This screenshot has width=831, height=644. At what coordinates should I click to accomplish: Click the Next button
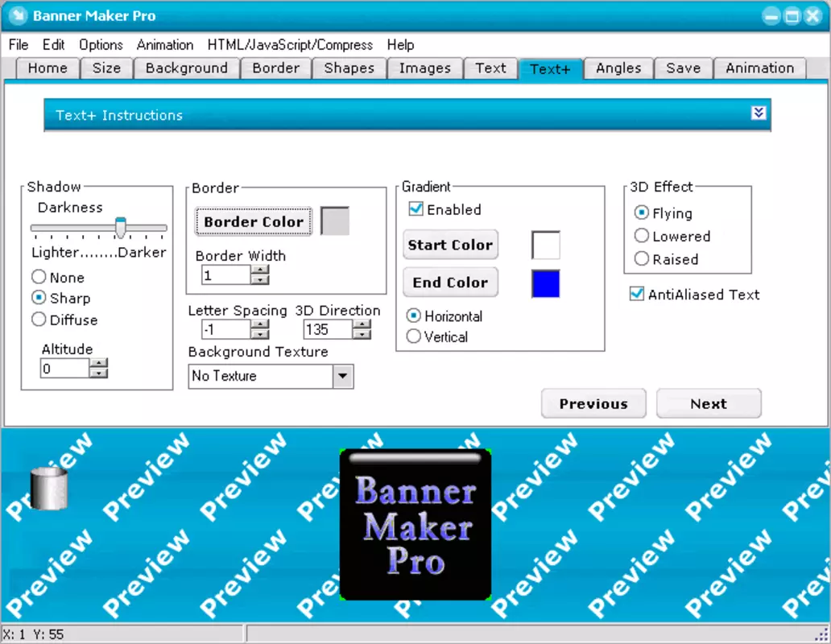709,403
